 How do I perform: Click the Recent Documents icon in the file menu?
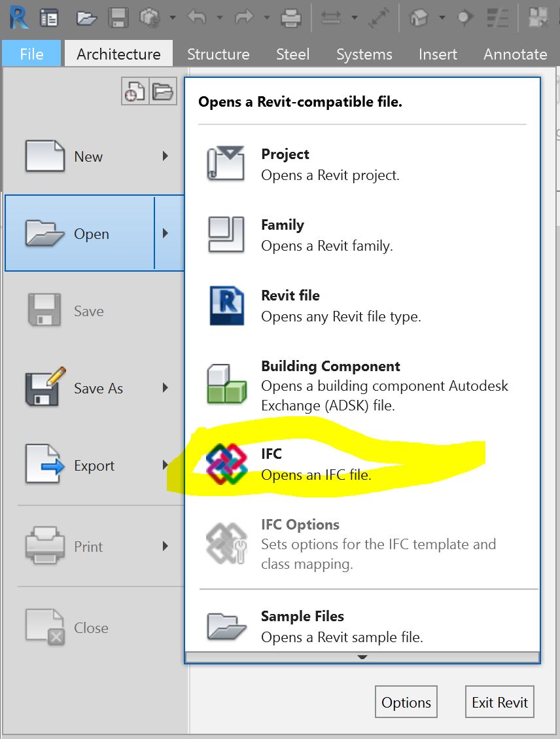(135, 91)
